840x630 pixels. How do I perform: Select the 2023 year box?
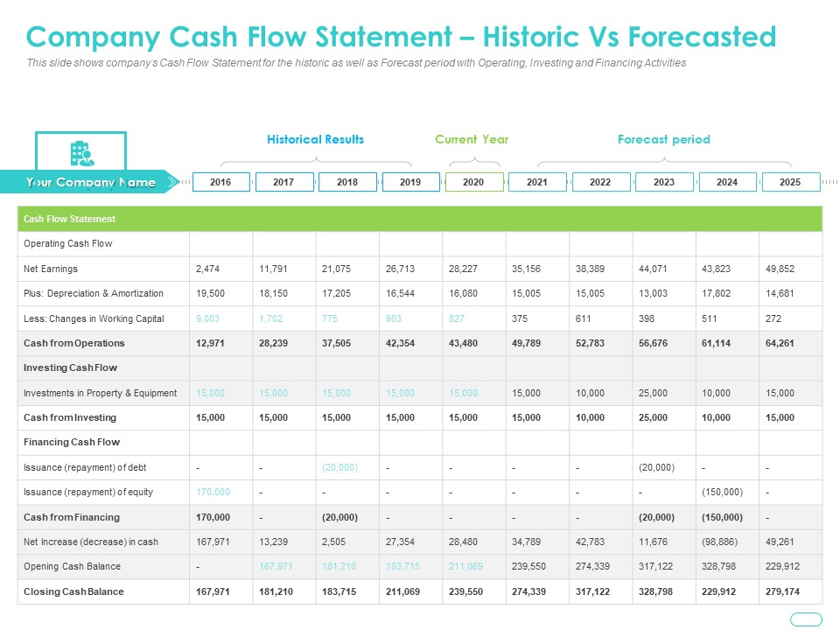pos(664,182)
